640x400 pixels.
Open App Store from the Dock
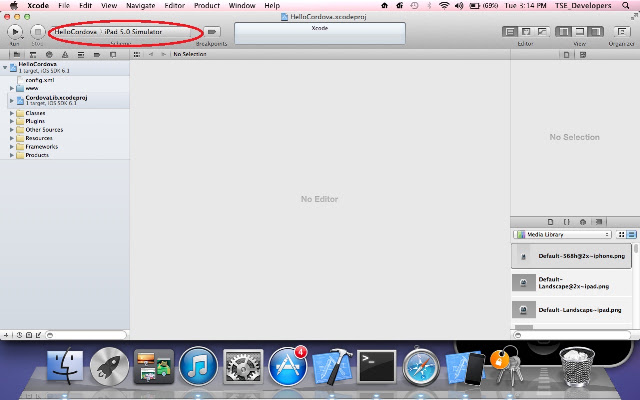288,366
